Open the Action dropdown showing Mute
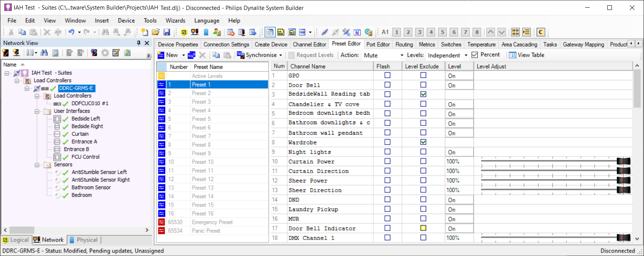 (402, 55)
